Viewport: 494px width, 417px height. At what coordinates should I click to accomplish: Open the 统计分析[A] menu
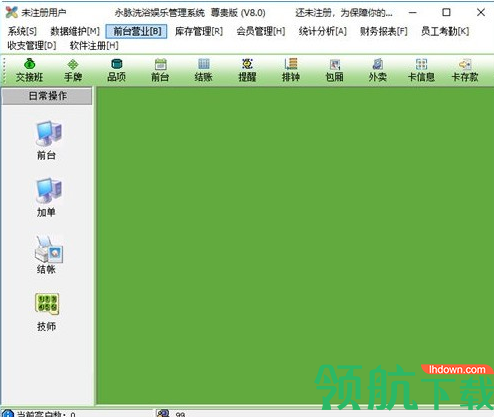[323, 31]
